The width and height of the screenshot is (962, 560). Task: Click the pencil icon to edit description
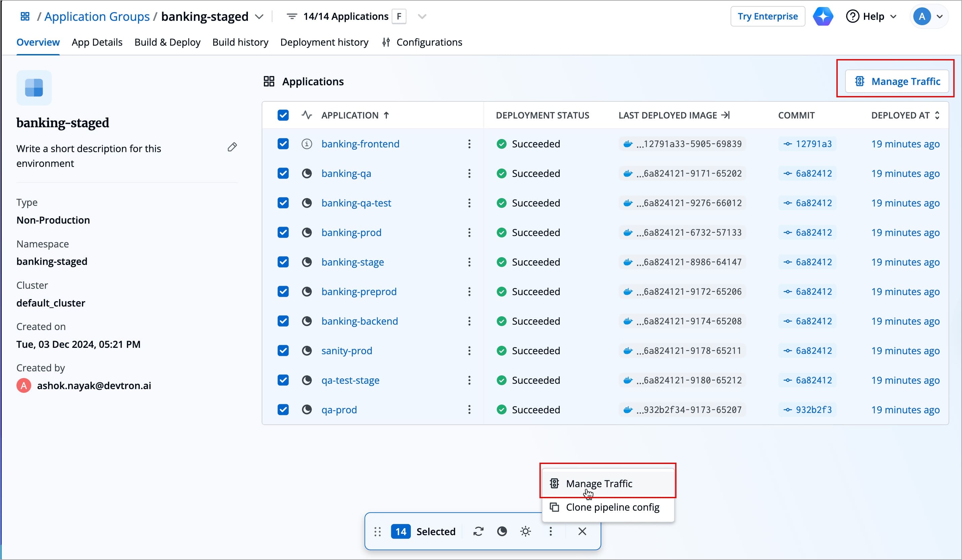tap(232, 147)
